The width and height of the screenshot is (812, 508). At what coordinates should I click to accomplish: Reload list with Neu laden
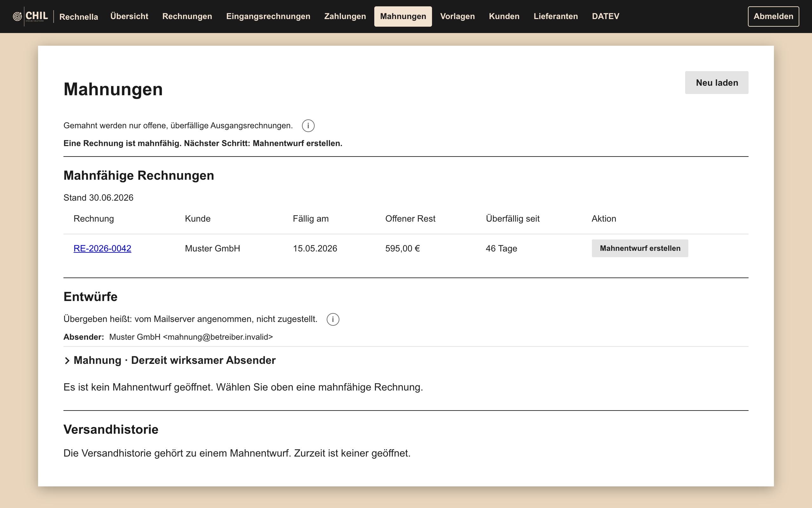717,83
